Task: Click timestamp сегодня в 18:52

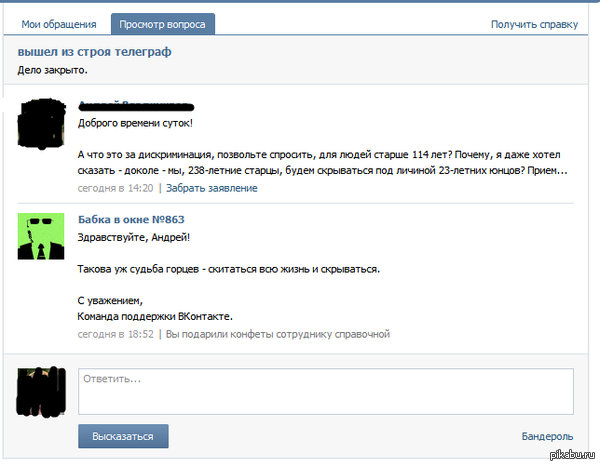Action: (115, 334)
